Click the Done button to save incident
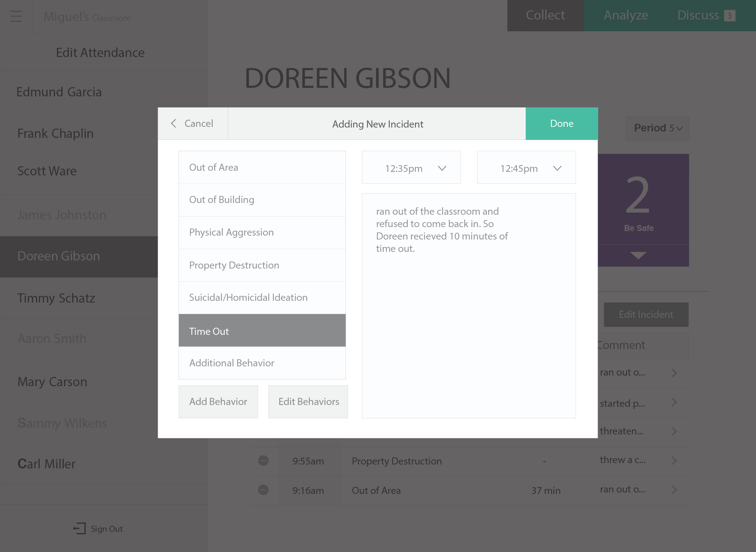756x552 pixels. [561, 123]
